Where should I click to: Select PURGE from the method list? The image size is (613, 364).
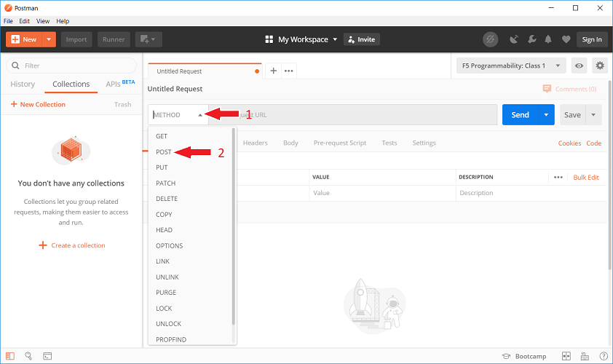coord(191,293)
